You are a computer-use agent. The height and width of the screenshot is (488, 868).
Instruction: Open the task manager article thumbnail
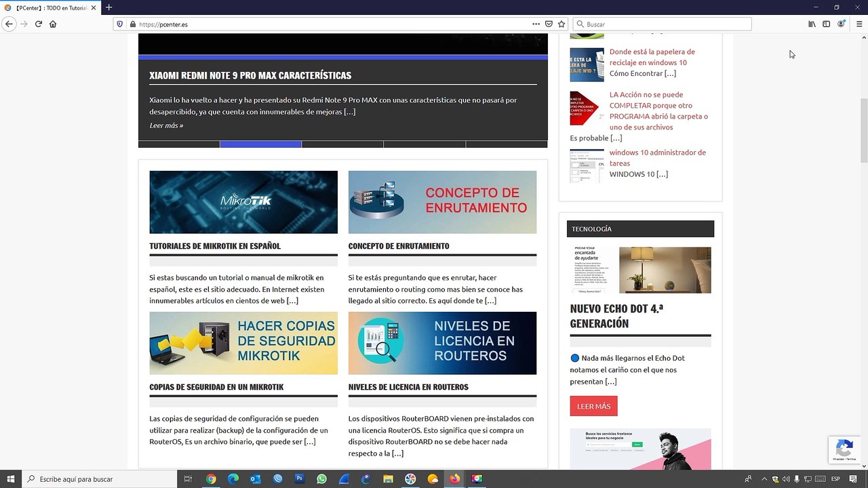[x=587, y=166]
